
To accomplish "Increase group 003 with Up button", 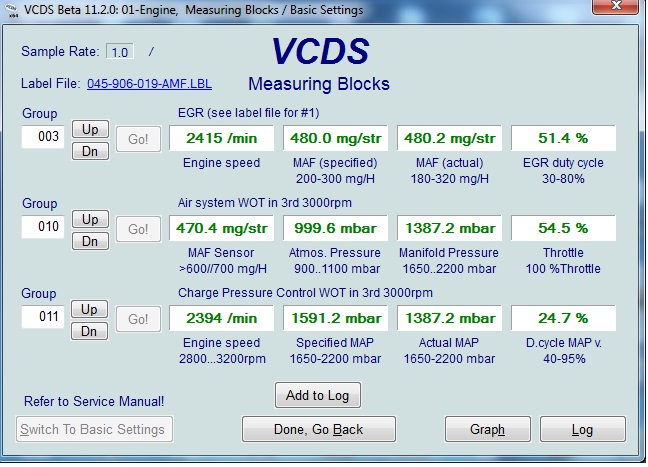I will 90,129.
